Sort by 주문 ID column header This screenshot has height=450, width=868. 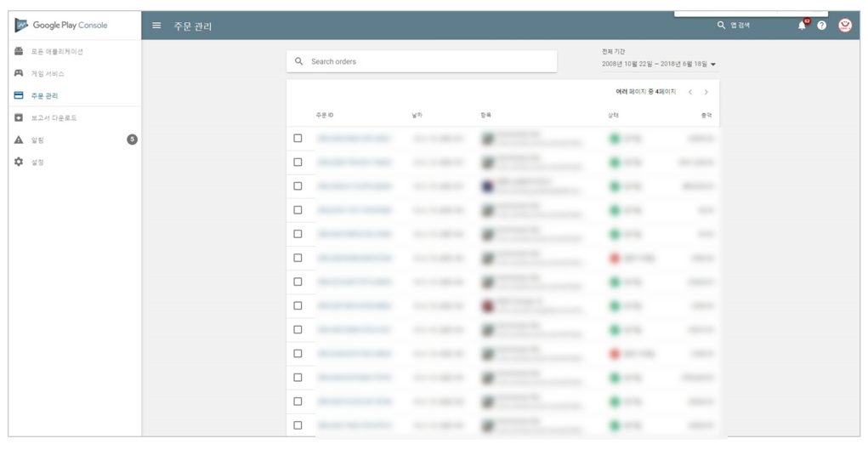325,115
